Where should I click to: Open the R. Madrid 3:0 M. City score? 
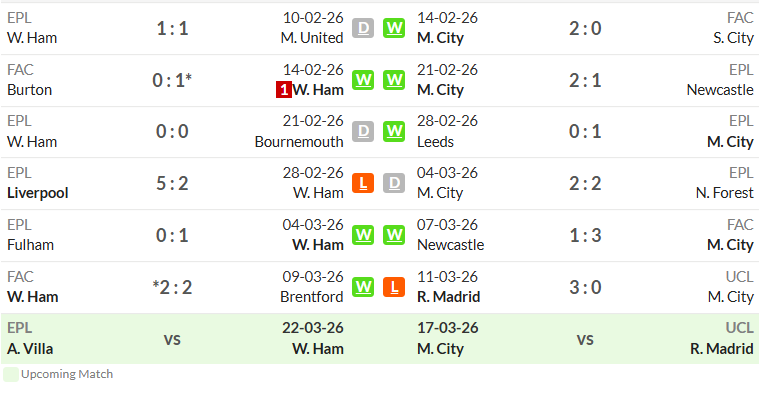point(585,287)
